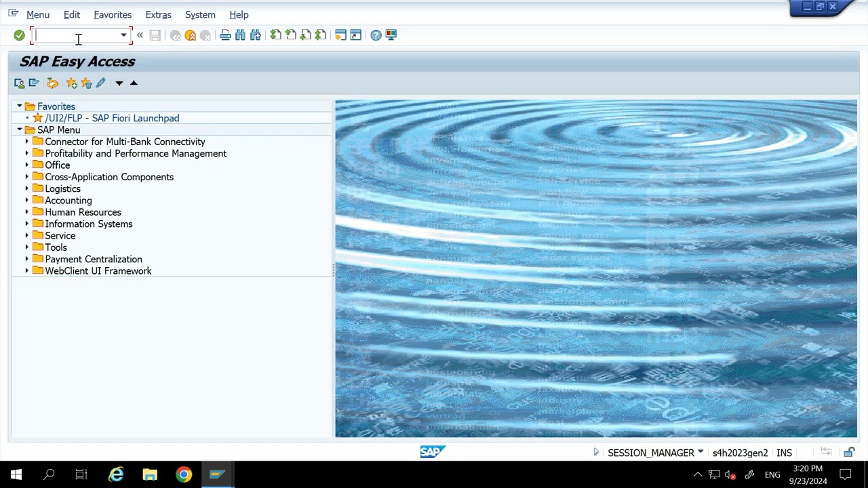Image resolution: width=868 pixels, height=488 pixels.
Task: Expand the Tools folder
Action: [27, 247]
